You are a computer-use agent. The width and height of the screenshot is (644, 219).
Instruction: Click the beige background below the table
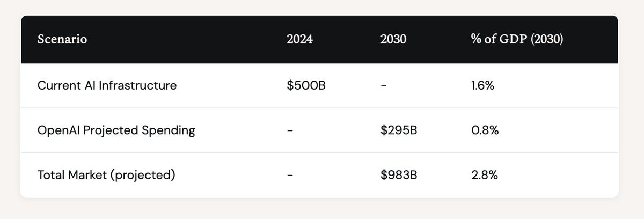[x=322, y=209]
